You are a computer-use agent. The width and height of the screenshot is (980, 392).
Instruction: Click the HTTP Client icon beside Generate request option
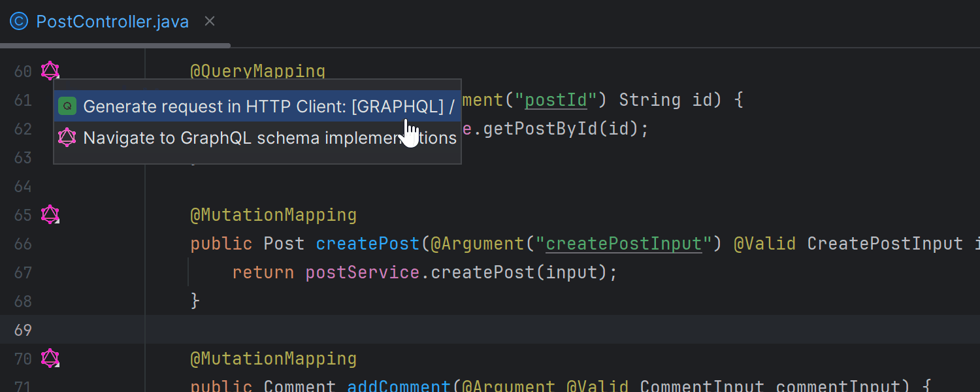[x=67, y=105]
